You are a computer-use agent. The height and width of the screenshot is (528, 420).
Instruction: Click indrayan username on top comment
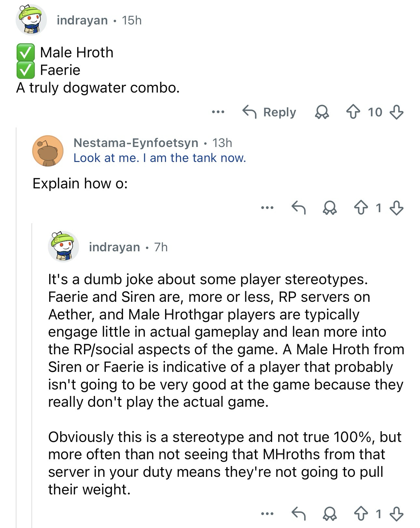(x=82, y=20)
